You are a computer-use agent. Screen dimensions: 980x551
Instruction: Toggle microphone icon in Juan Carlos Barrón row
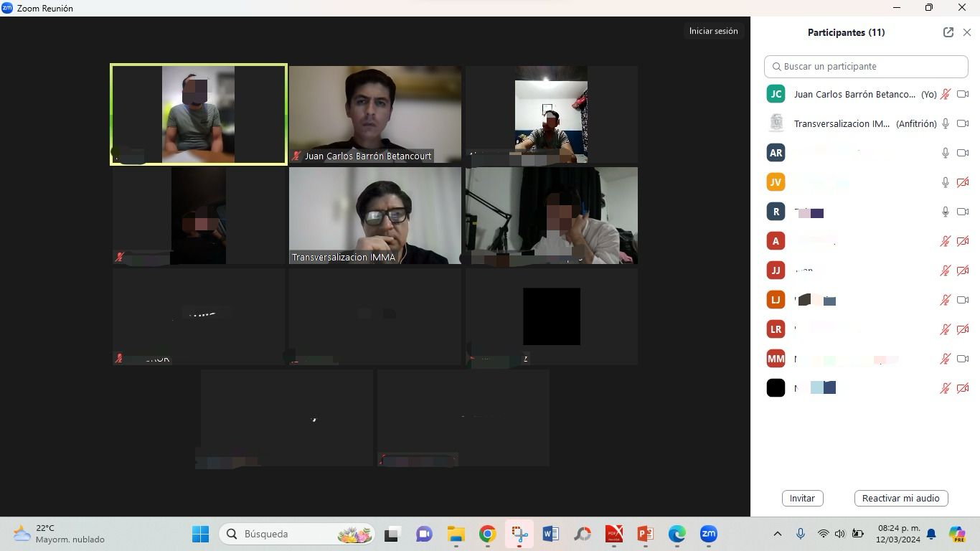click(946, 94)
